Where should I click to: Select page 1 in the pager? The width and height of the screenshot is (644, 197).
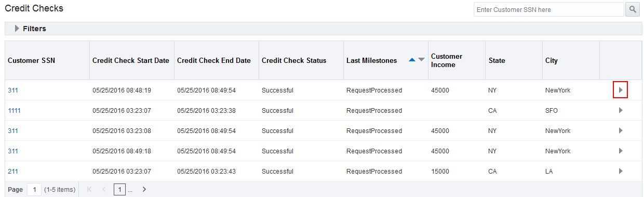click(119, 189)
